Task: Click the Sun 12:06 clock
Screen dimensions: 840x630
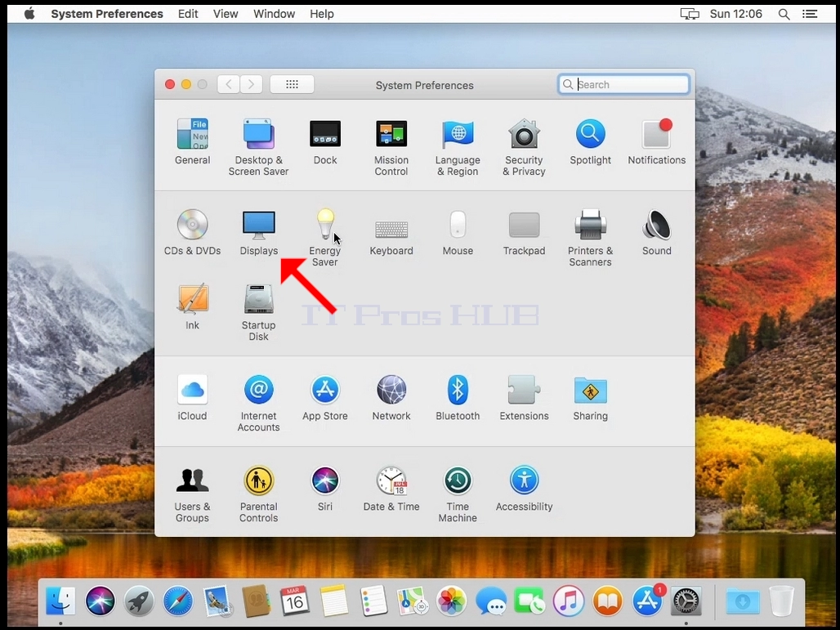Action: click(736, 14)
